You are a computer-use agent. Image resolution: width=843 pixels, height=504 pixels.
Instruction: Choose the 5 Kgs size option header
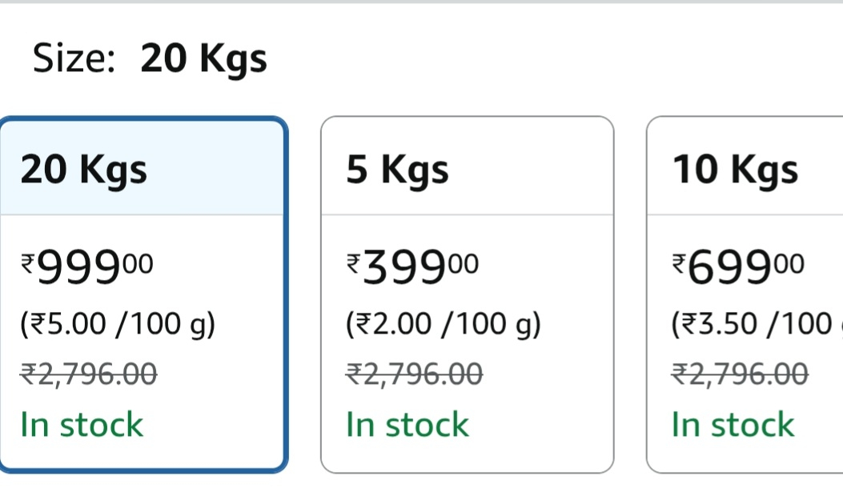point(397,170)
